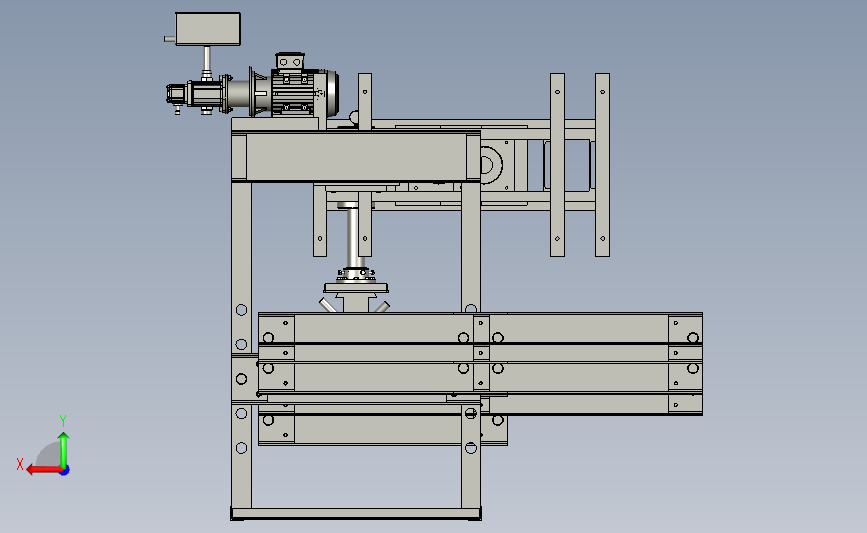Select the rightmost vertical slat with holes
The height and width of the screenshot is (533, 867).
[x=602, y=165]
